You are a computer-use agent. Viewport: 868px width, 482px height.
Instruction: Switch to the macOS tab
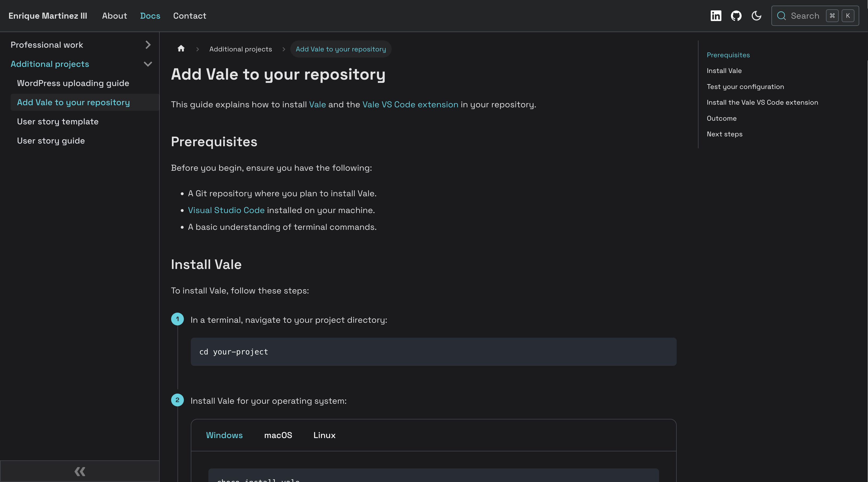pyautogui.click(x=278, y=435)
